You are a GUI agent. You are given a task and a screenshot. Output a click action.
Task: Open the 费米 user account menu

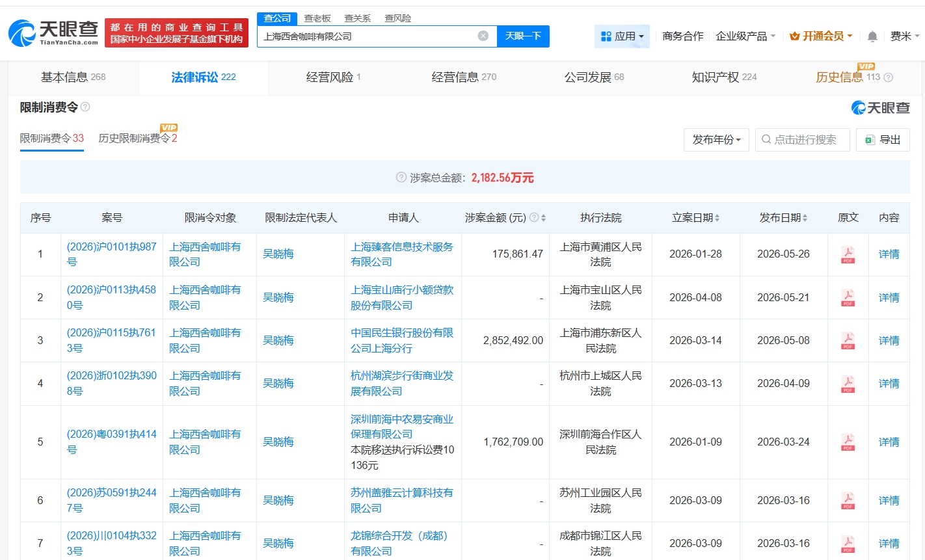pos(905,36)
